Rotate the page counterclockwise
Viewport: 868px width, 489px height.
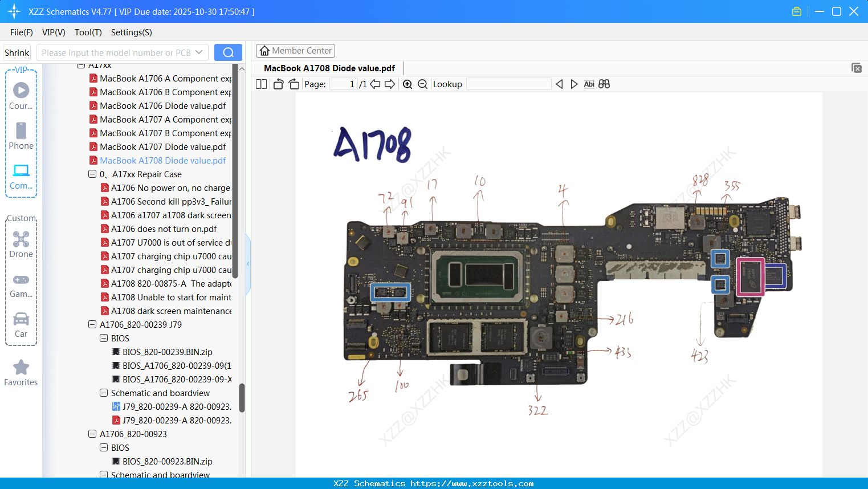[278, 84]
